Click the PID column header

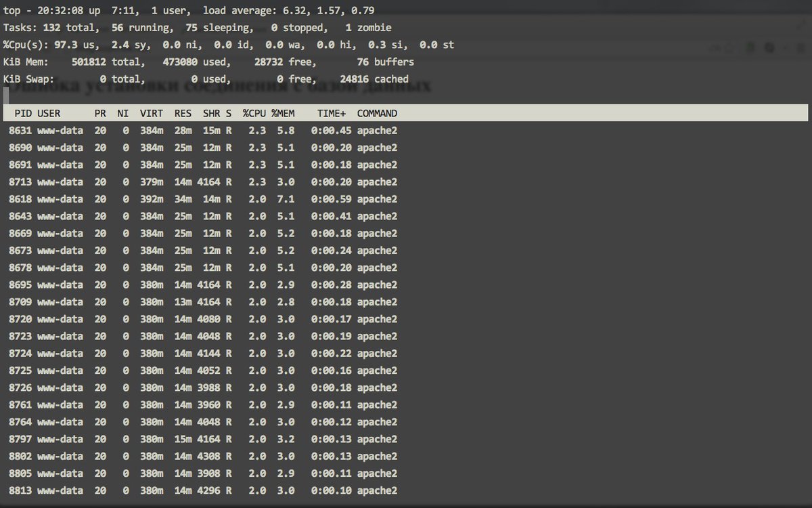pos(23,113)
